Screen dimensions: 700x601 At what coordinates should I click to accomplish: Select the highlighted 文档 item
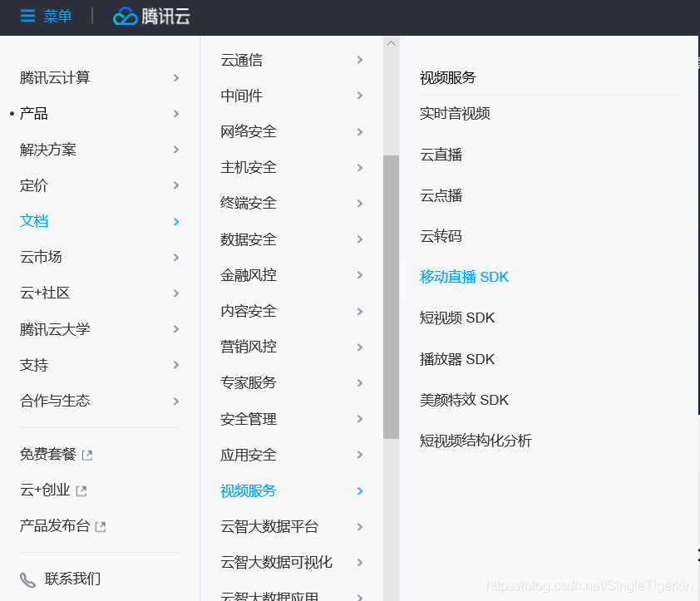click(x=34, y=221)
